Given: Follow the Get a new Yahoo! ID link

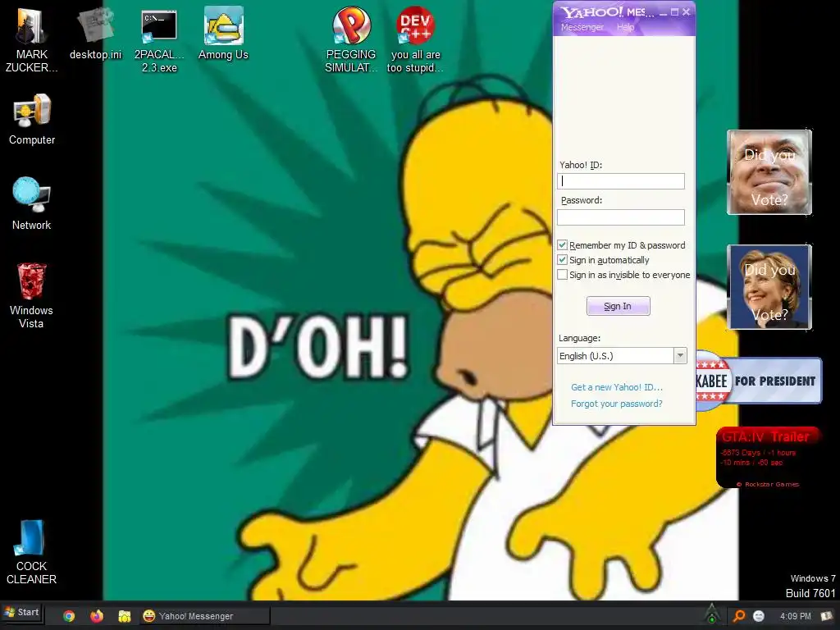Looking at the screenshot, I should point(617,387).
